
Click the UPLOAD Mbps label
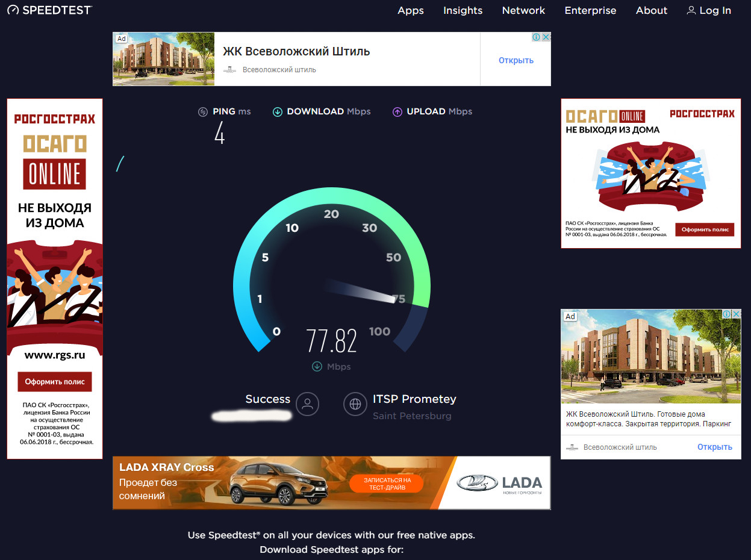(x=440, y=111)
